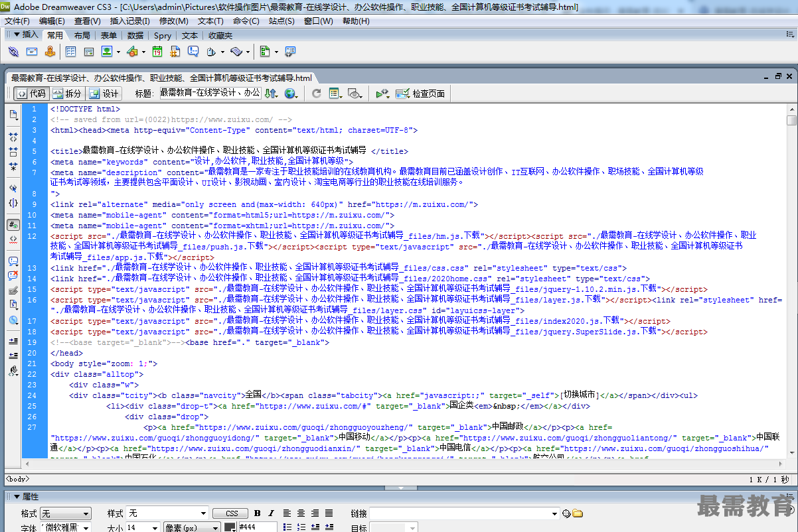This screenshot has width=798, height=532.
Task: Click the insert image icon
Action: click(x=107, y=52)
